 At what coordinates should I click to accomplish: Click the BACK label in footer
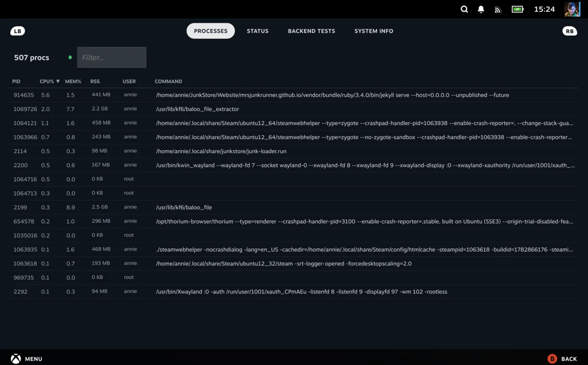pyautogui.click(x=569, y=359)
